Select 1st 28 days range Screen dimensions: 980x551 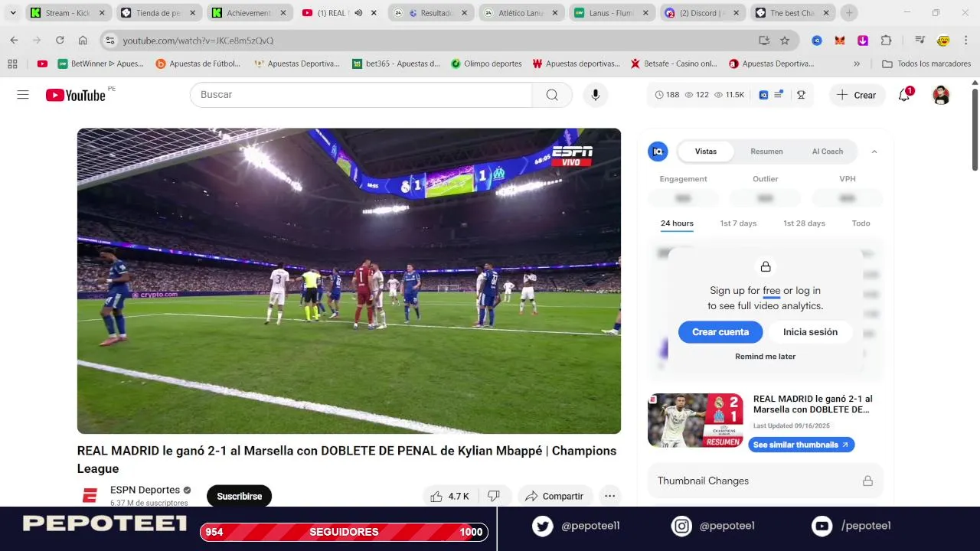click(x=804, y=223)
